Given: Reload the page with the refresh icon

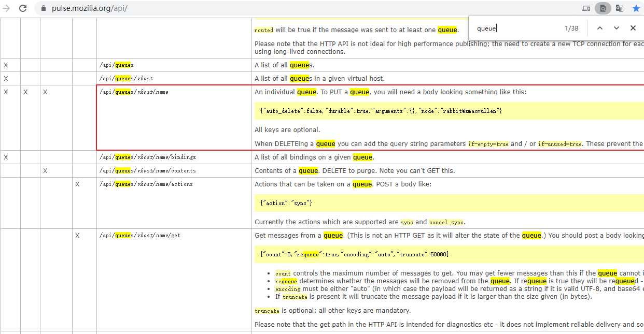Looking at the screenshot, I should point(23,8).
